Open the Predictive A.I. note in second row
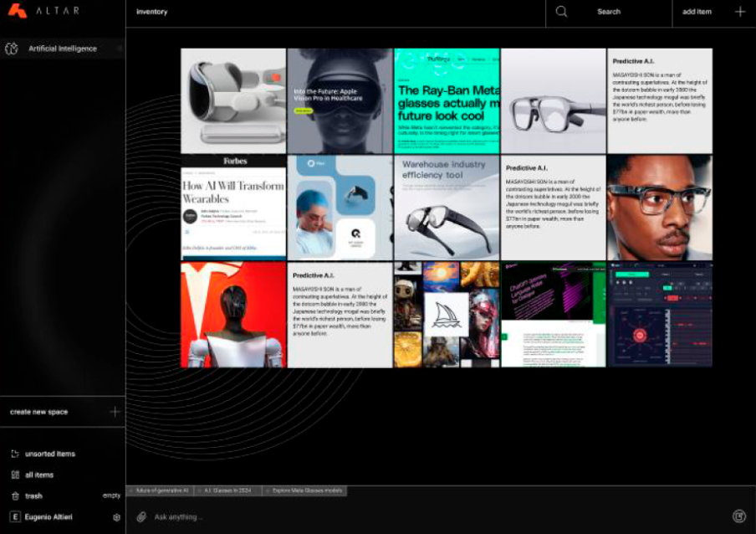 click(x=554, y=208)
